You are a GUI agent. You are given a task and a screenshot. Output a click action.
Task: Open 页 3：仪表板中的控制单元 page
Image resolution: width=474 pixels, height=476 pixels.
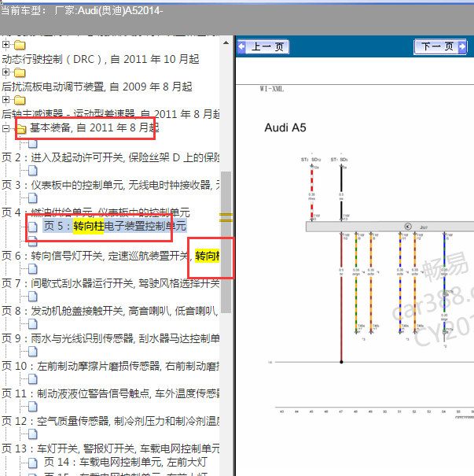111,185
